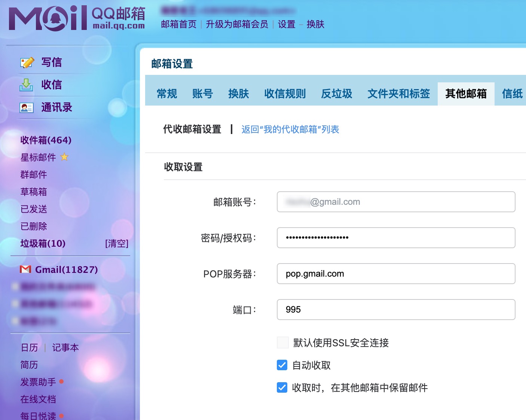Open the 每日悦读 link
The height and width of the screenshot is (420, 526).
(38, 416)
